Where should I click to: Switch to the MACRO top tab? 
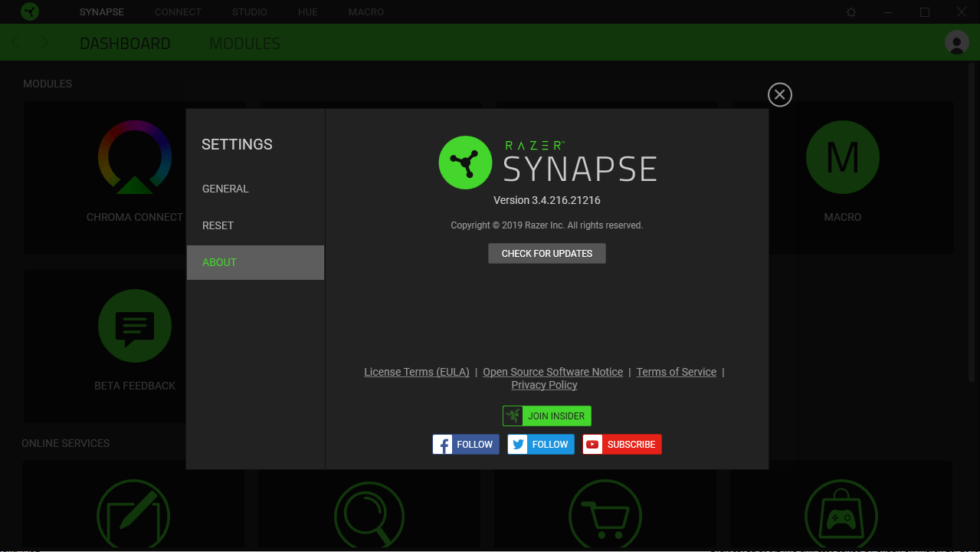pos(366,12)
